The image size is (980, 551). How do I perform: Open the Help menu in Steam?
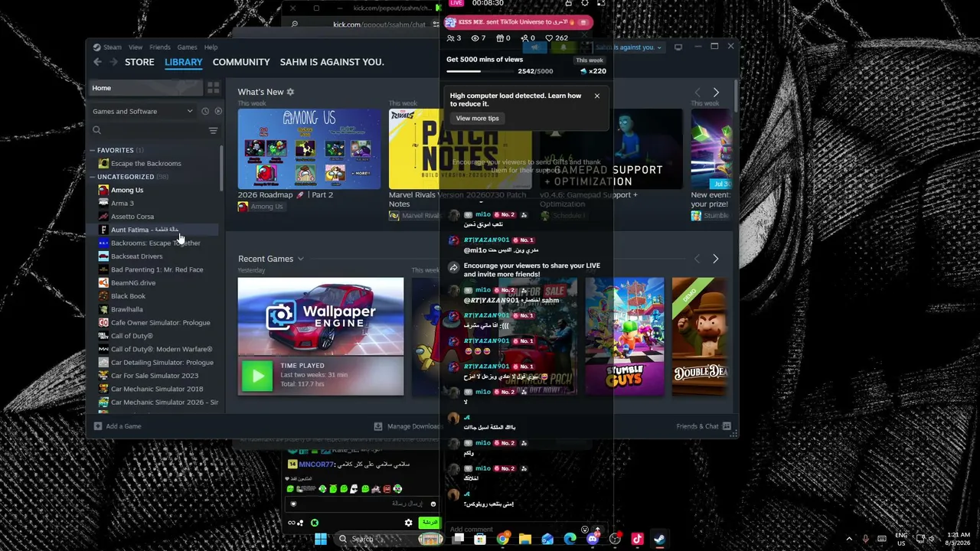point(211,47)
